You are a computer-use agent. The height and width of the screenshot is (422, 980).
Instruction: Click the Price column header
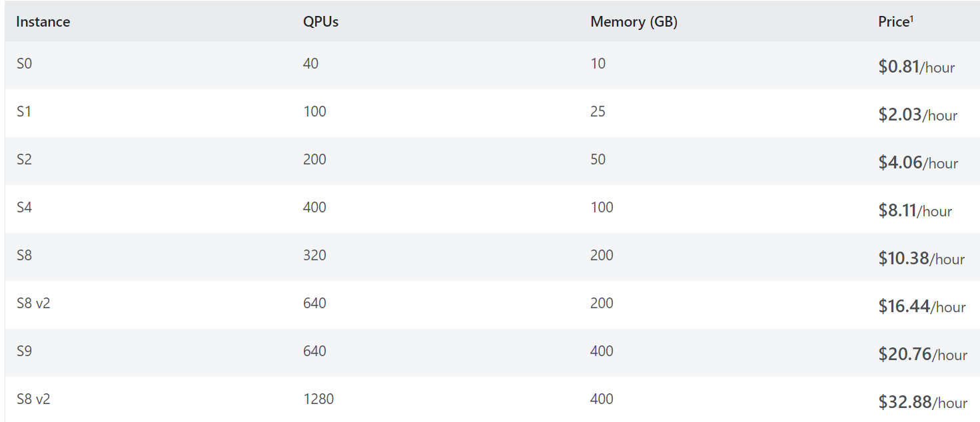(893, 22)
